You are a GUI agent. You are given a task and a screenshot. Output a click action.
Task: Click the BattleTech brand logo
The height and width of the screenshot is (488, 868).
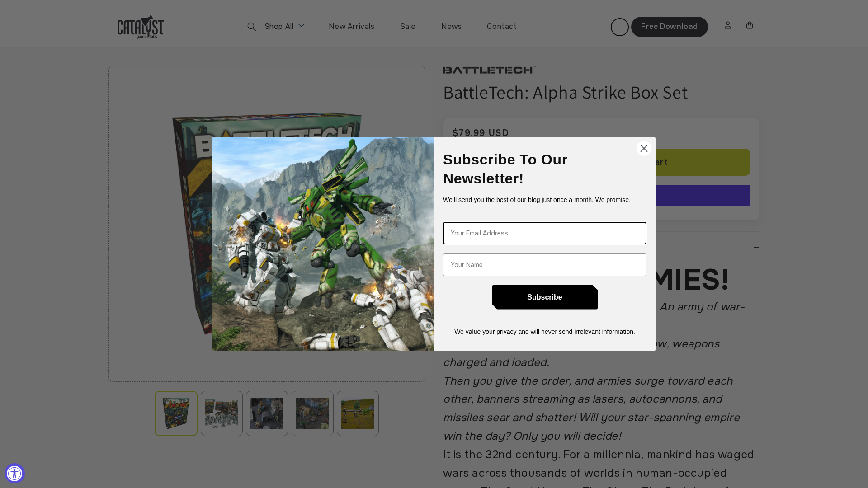point(489,70)
